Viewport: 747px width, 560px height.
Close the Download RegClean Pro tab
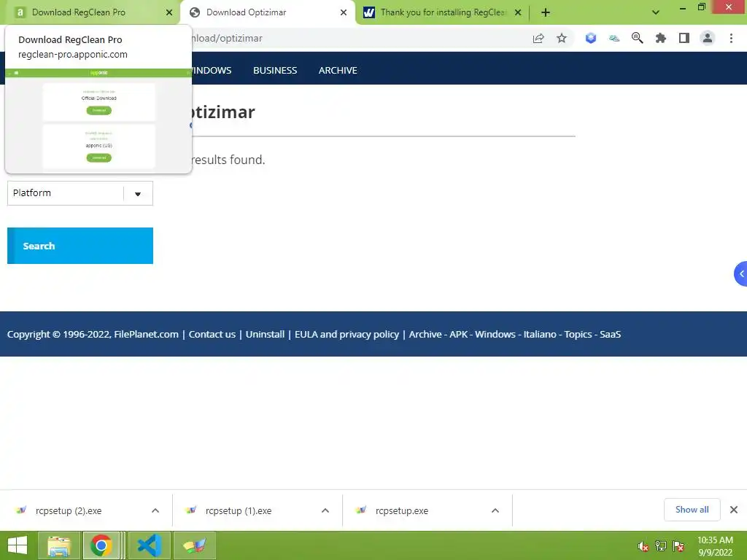pos(169,12)
